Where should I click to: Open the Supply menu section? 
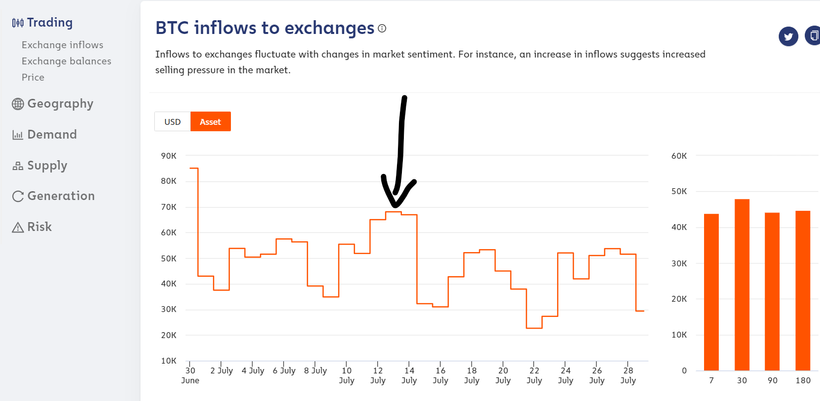tap(47, 166)
